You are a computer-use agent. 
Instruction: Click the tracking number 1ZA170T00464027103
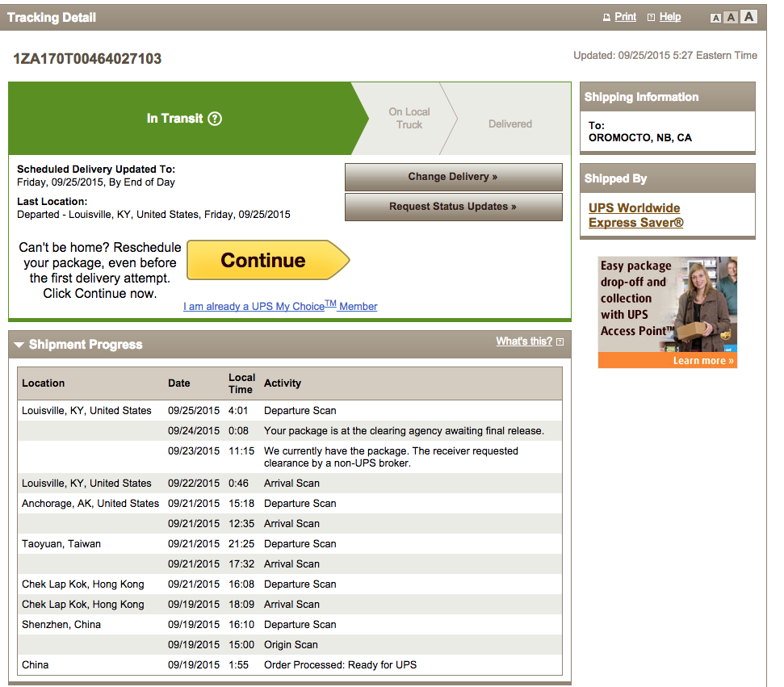87,58
